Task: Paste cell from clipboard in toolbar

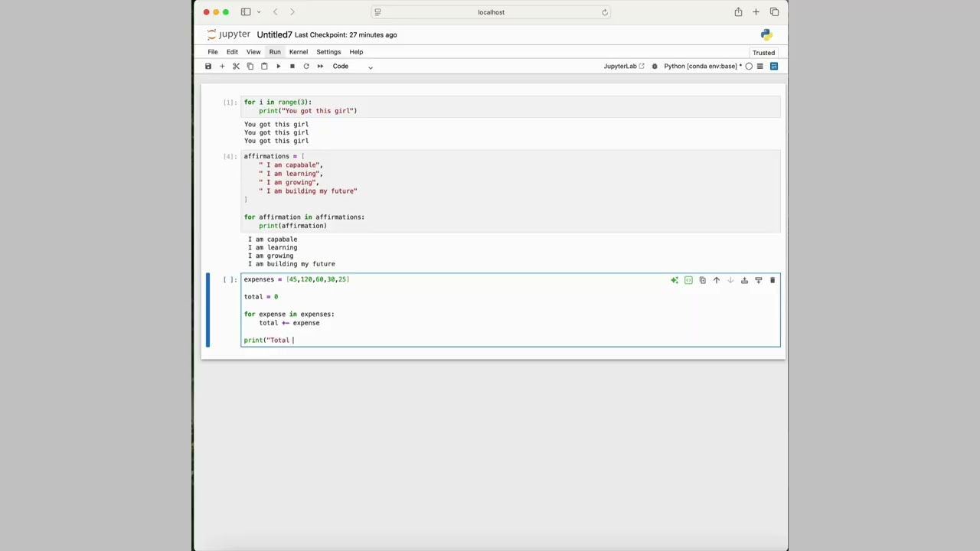Action: pyautogui.click(x=264, y=67)
